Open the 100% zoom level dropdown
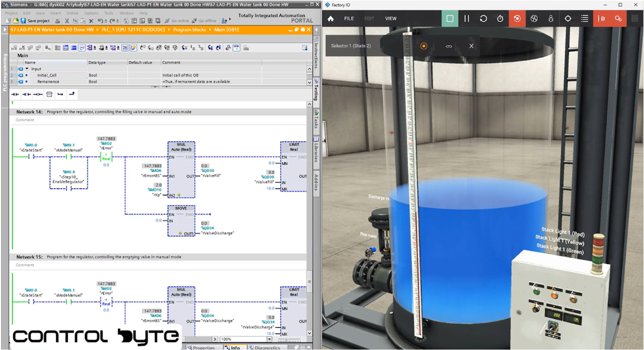The height and width of the screenshot is (350, 644). (269, 339)
